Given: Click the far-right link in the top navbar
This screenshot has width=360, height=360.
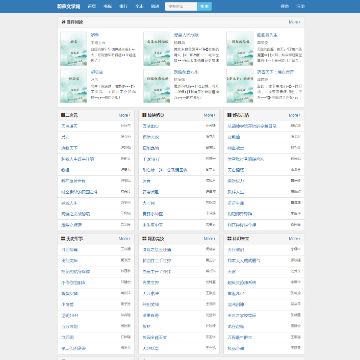Looking at the screenshot, I should click(300, 6).
